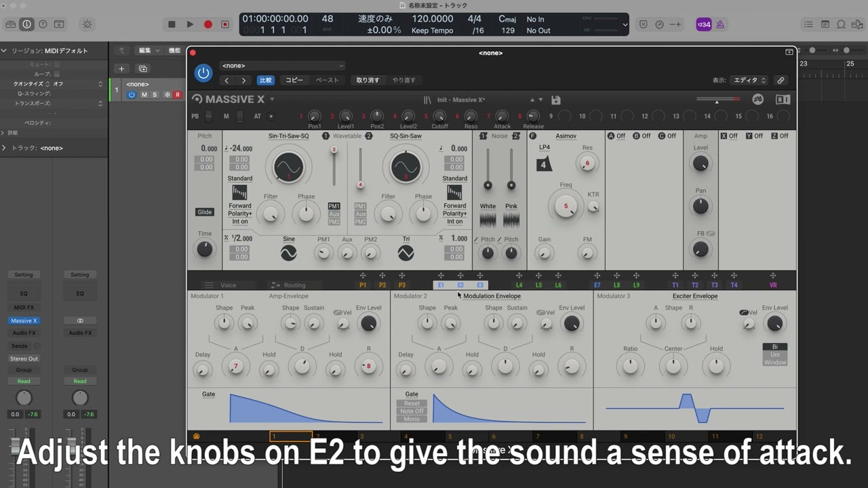The height and width of the screenshot is (488, 868).
Task: Open the SQ-Sin-Saw wavetable selector
Action: click(x=406, y=136)
